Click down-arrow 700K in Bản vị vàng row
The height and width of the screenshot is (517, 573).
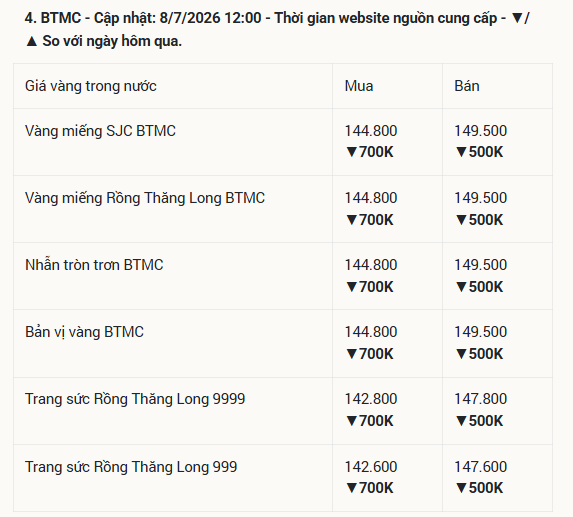coord(369,354)
